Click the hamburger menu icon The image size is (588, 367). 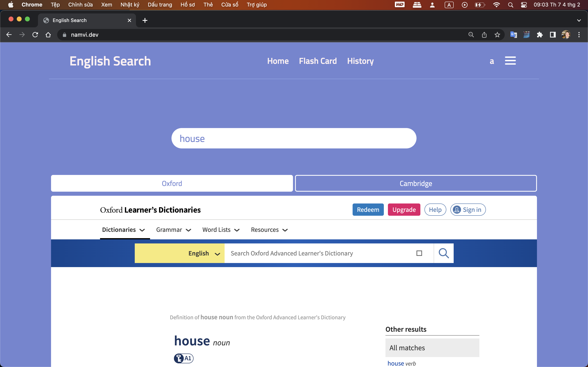pos(510,61)
